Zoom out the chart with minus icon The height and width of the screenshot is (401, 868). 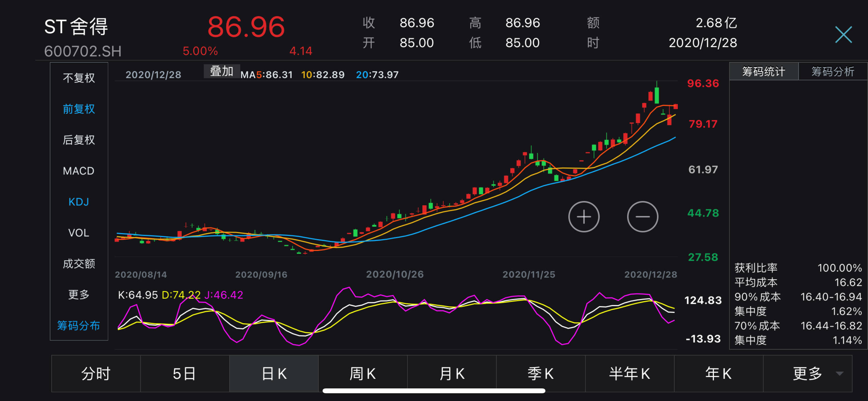tap(642, 217)
